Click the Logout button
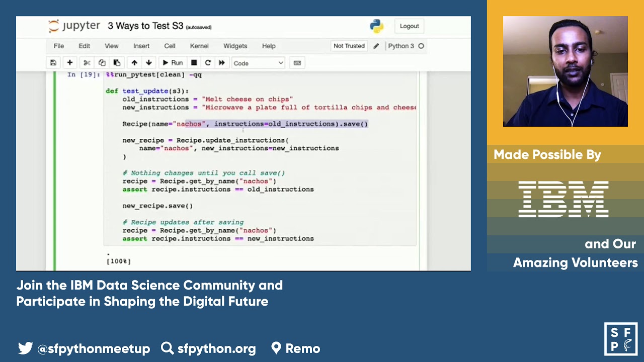The width and height of the screenshot is (644, 362). (x=409, y=26)
